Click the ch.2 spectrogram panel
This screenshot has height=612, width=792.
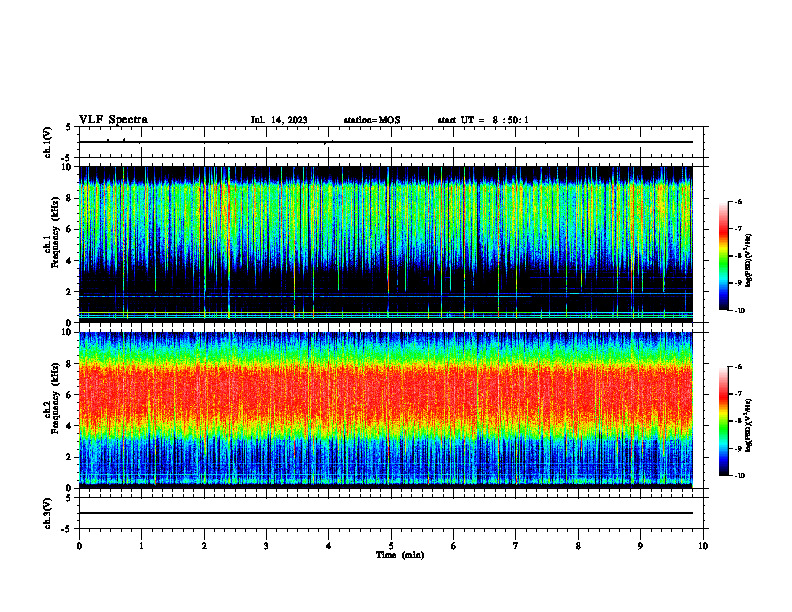[x=386, y=410]
